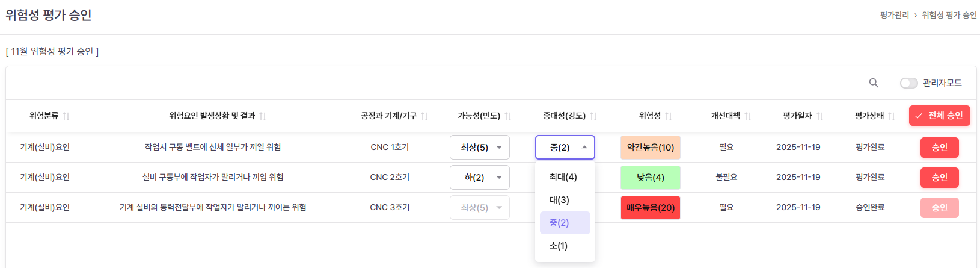Click the 전체 승인 button

(939, 116)
